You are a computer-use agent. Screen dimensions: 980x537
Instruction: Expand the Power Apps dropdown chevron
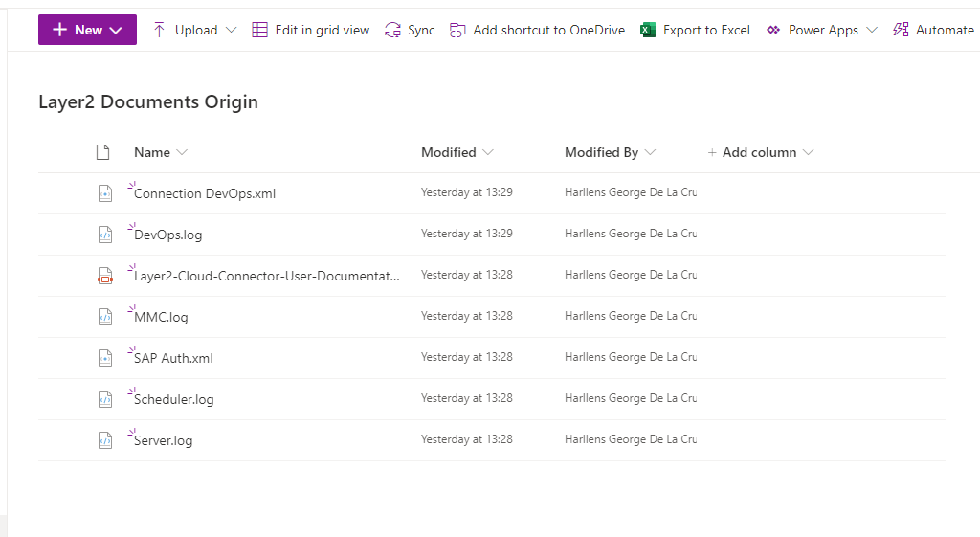coord(871,30)
